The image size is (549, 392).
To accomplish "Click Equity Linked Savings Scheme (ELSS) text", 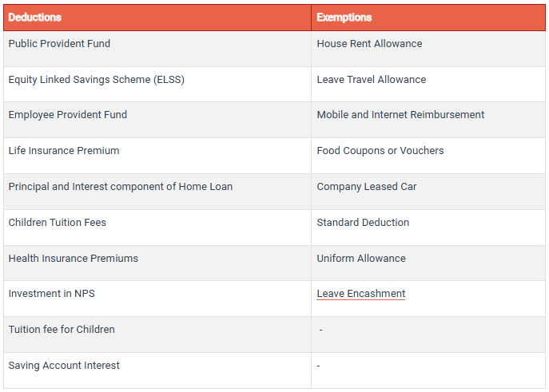I will coord(96,80).
